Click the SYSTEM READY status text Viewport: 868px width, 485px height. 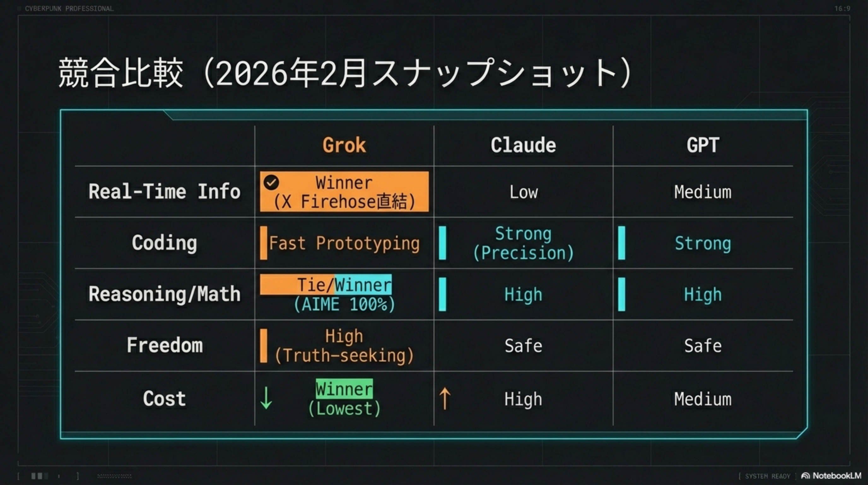click(768, 476)
